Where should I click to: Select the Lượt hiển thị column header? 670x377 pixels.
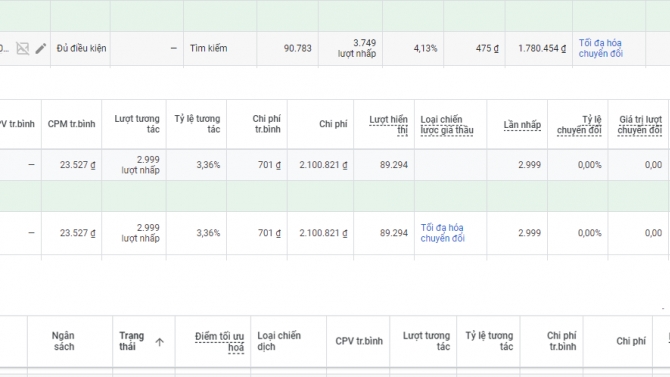pos(388,125)
